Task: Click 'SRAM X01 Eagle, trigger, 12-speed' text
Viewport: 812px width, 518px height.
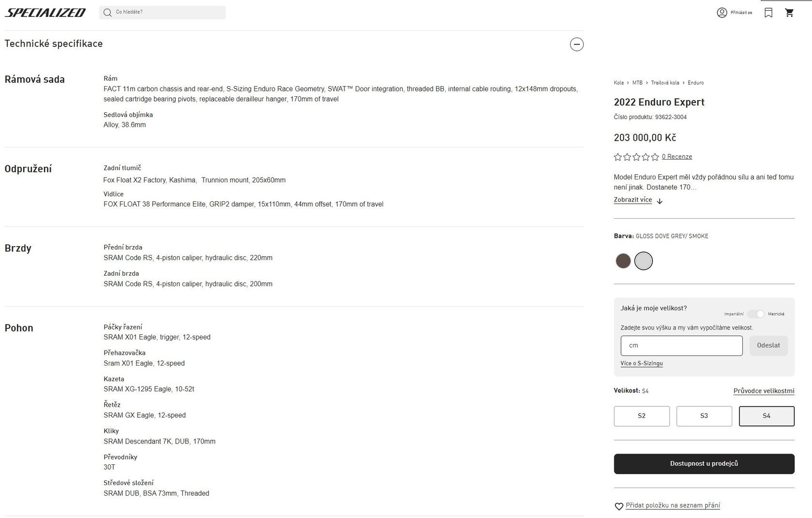Action: 157,337
